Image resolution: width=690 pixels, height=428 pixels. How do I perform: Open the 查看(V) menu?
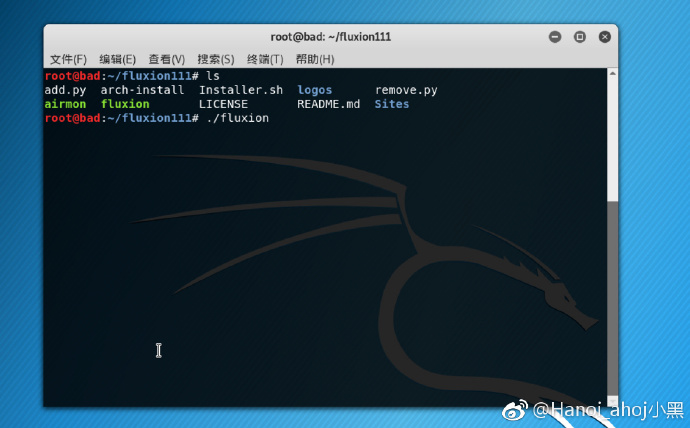(x=166, y=59)
